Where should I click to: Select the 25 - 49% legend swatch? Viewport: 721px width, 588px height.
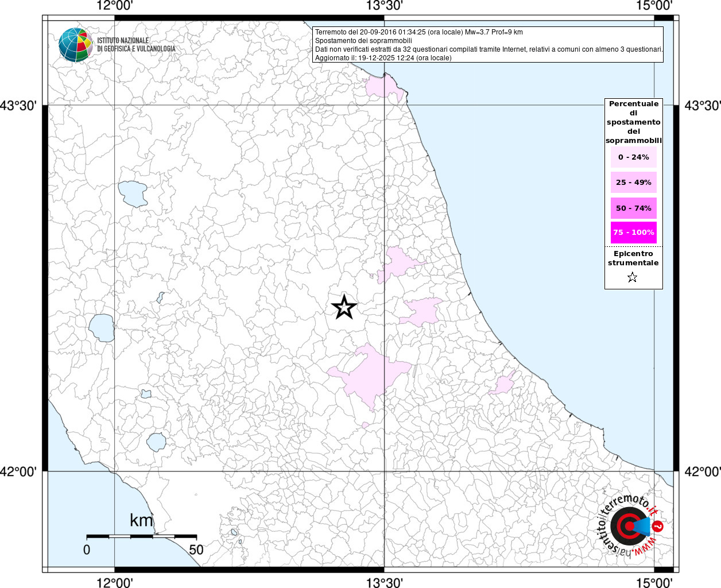click(634, 182)
